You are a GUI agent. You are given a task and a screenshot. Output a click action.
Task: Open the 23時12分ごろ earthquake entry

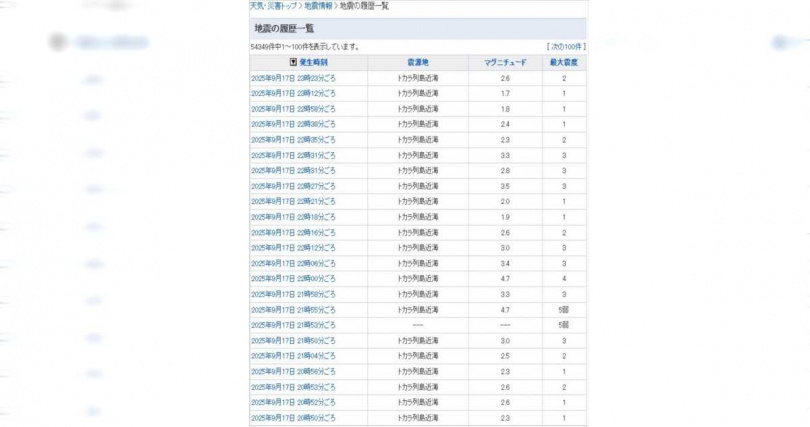tap(293, 93)
